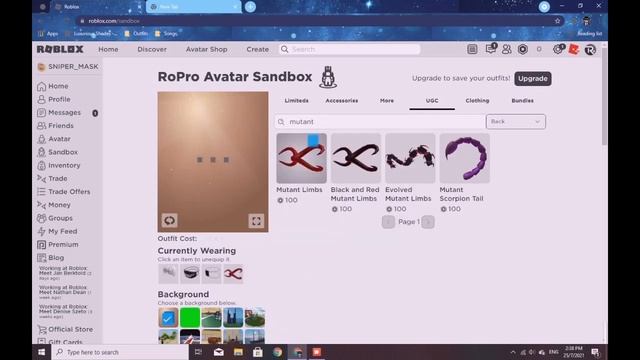640x360 pixels.
Task: Click the item search field containing mutant
Action: pyautogui.click(x=380, y=122)
